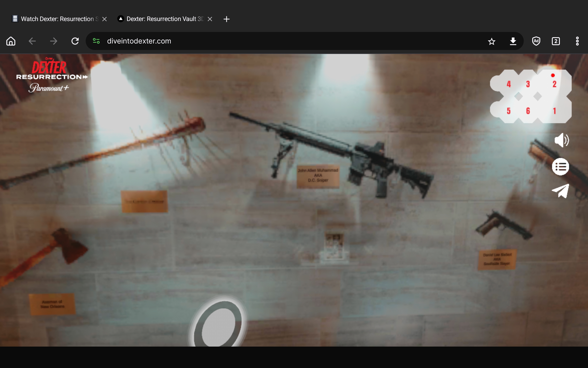Click the orange plaque under the bat
Screen dimensions: 588x368
coord(144,201)
